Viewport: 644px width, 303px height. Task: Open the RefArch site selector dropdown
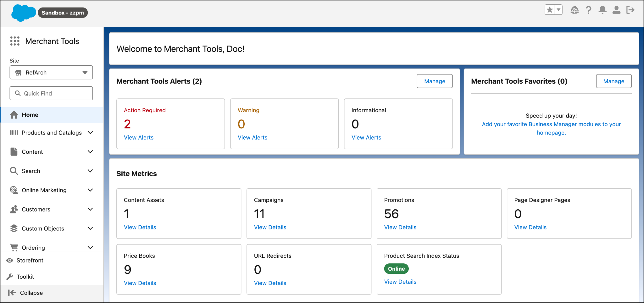pyautogui.click(x=51, y=72)
